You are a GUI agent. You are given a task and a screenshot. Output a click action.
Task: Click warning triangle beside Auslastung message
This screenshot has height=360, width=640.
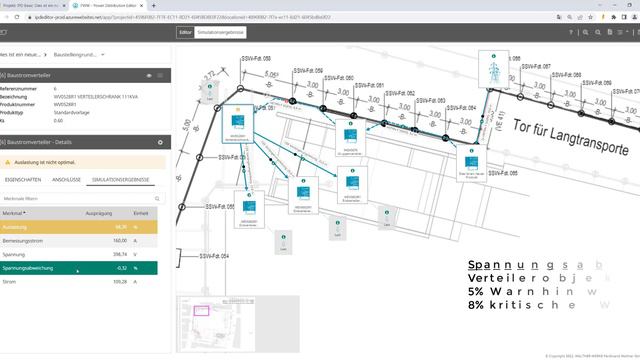[7, 162]
